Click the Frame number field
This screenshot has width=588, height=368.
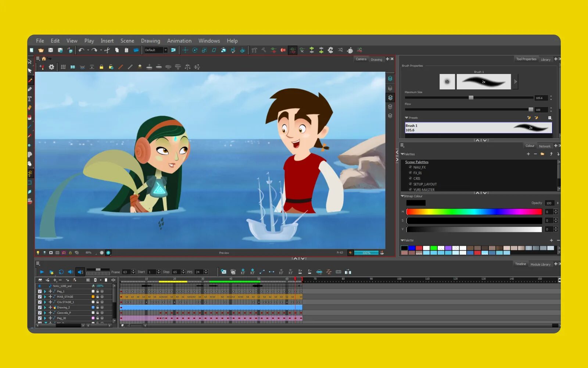click(126, 272)
